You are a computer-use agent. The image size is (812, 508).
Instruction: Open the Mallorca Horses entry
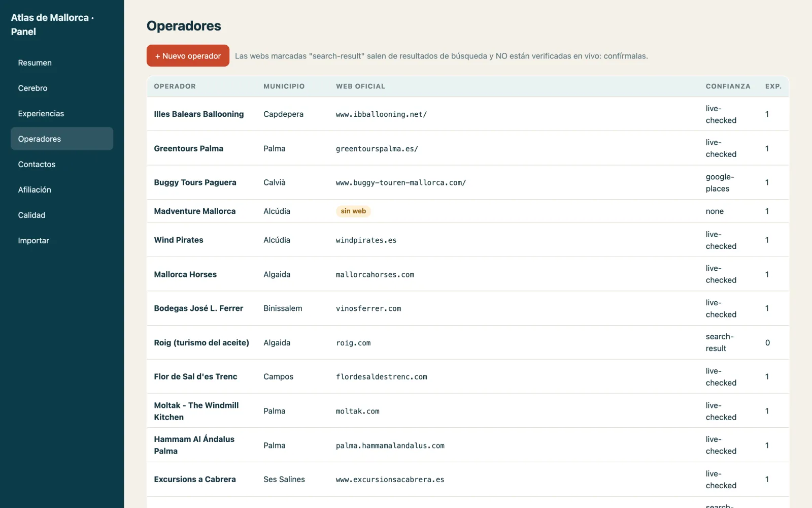[x=185, y=274]
